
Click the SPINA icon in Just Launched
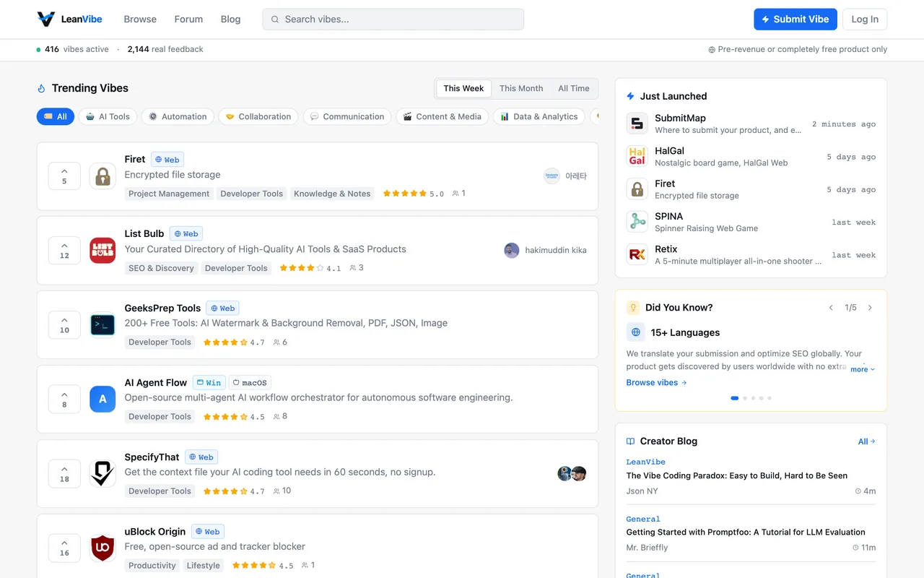click(637, 222)
